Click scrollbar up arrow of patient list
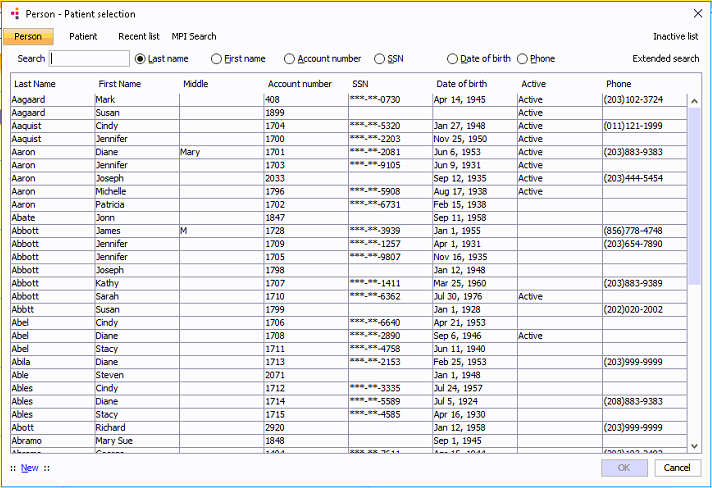 tap(694, 101)
